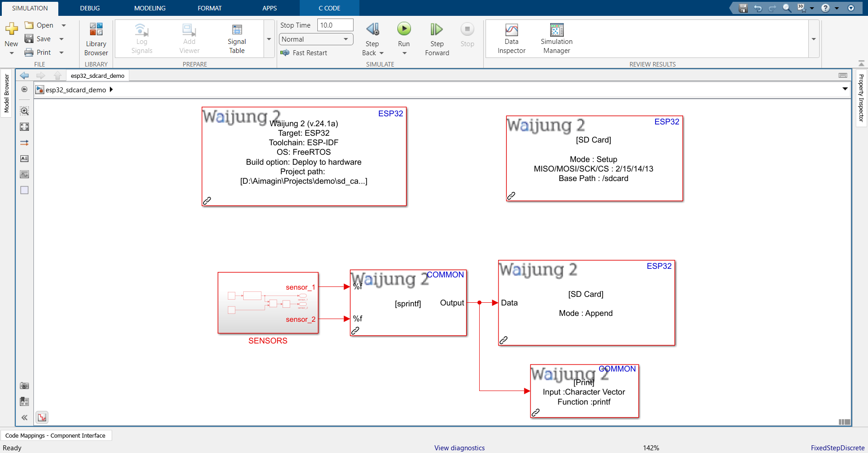Expand the Save options dropdown arrow
868x453 pixels.
61,39
